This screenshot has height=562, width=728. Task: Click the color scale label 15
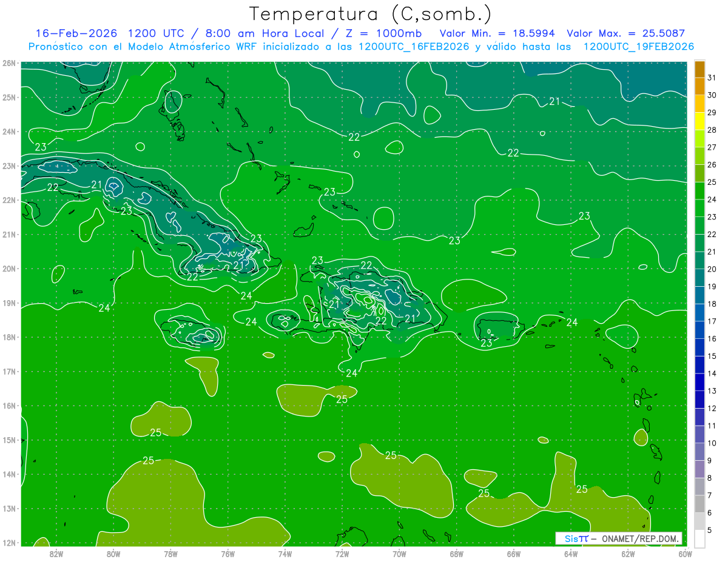click(712, 356)
